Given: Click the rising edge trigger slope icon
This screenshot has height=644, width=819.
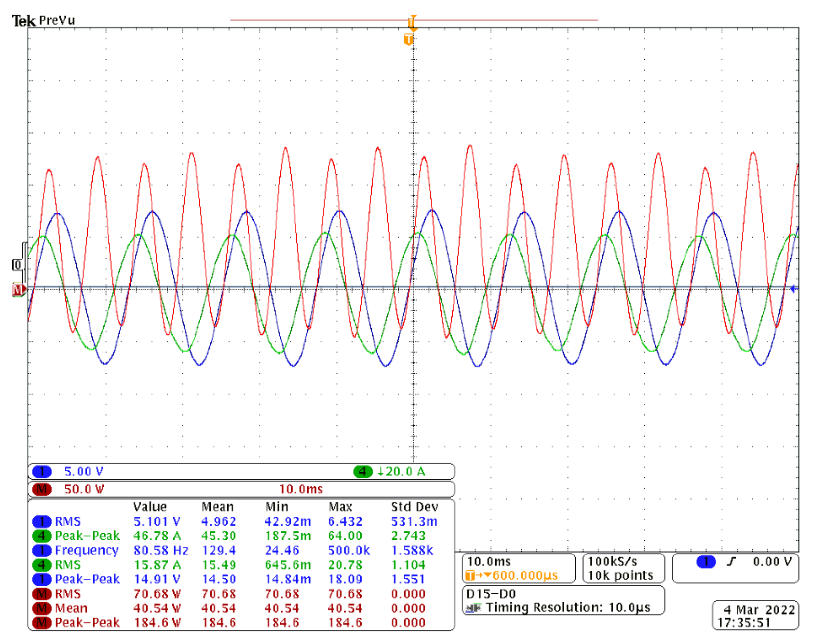Looking at the screenshot, I should click(731, 562).
